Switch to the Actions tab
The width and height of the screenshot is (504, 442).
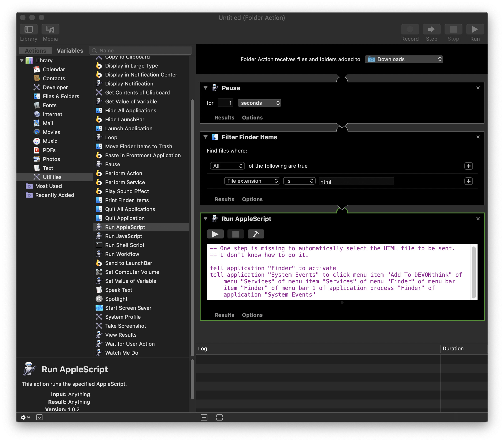pos(35,50)
